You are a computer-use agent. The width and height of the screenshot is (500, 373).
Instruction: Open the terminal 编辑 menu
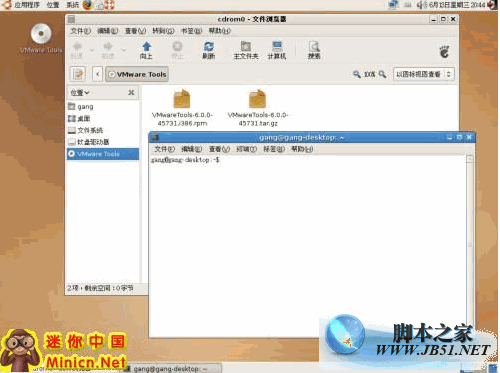(x=191, y=149)
